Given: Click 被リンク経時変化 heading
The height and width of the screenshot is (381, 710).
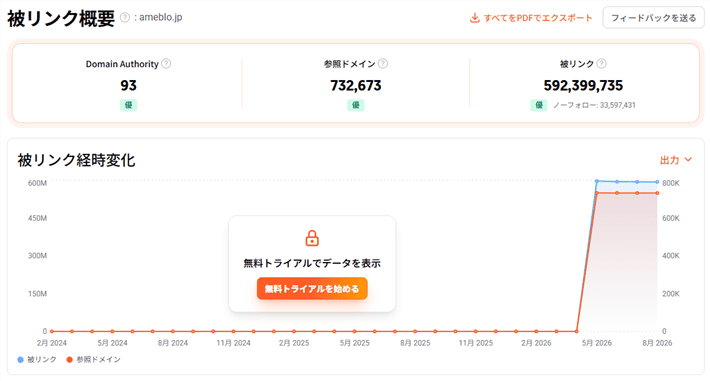Looking at the screenshot, I should [76, 160].
